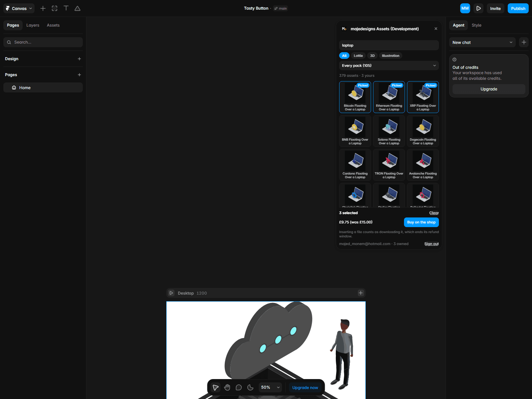This screenshot has width=532, height=399.
Task: Filter assets by Lottie
Action: point(358,56)
